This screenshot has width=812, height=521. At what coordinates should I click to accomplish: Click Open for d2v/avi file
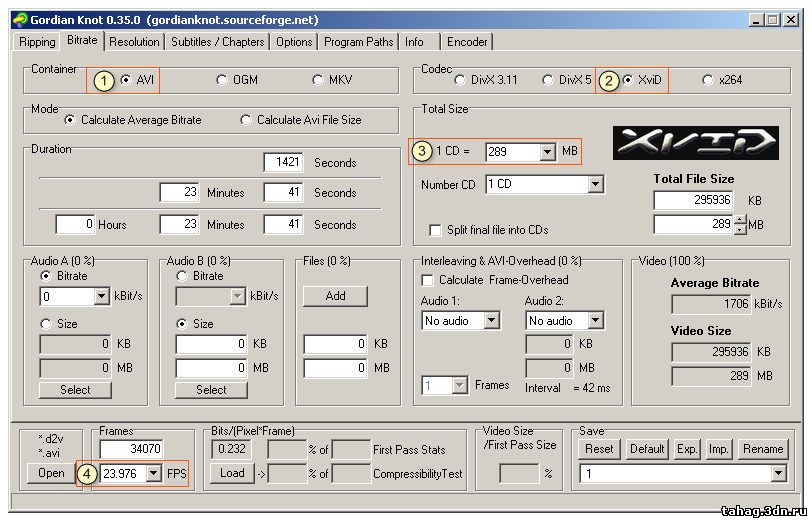(x=51, y=473)
